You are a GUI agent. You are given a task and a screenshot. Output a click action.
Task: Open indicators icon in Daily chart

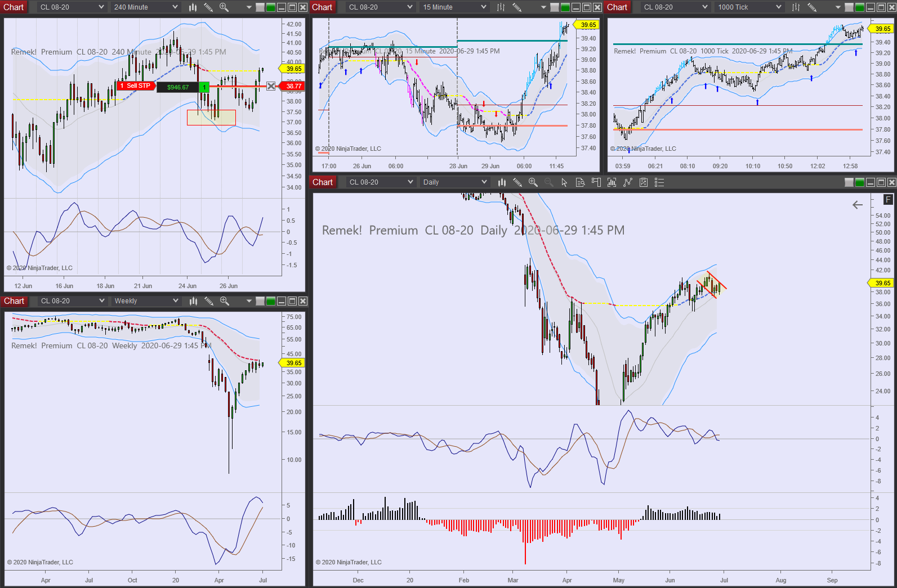point(628,182)
